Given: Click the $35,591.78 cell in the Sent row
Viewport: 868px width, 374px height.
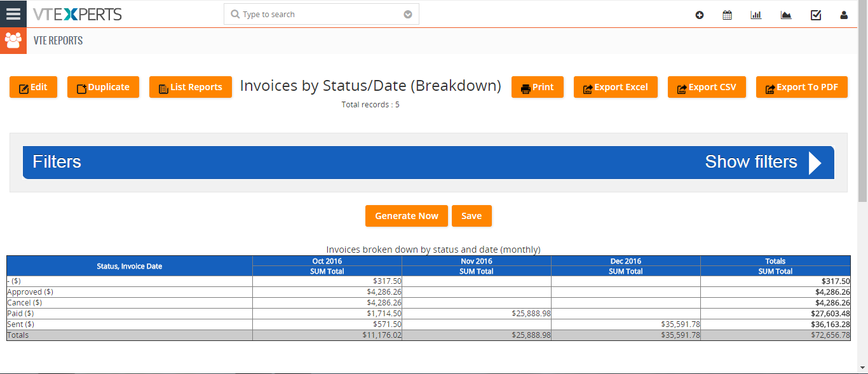Looking at the screenshot, I should 626,324.
